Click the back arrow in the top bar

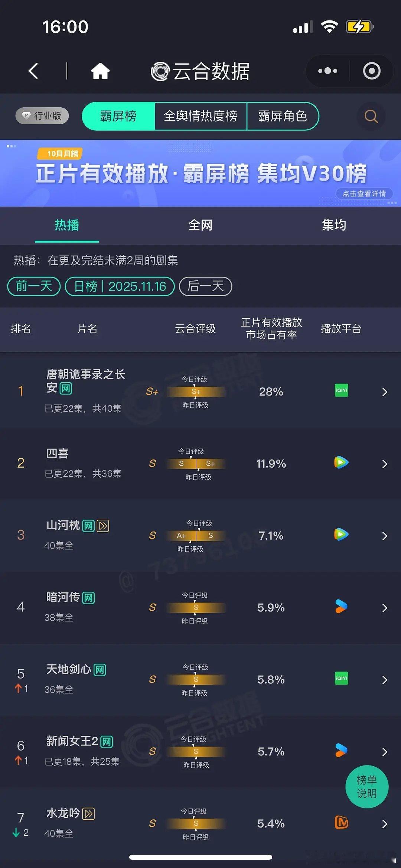coord(33,71)
